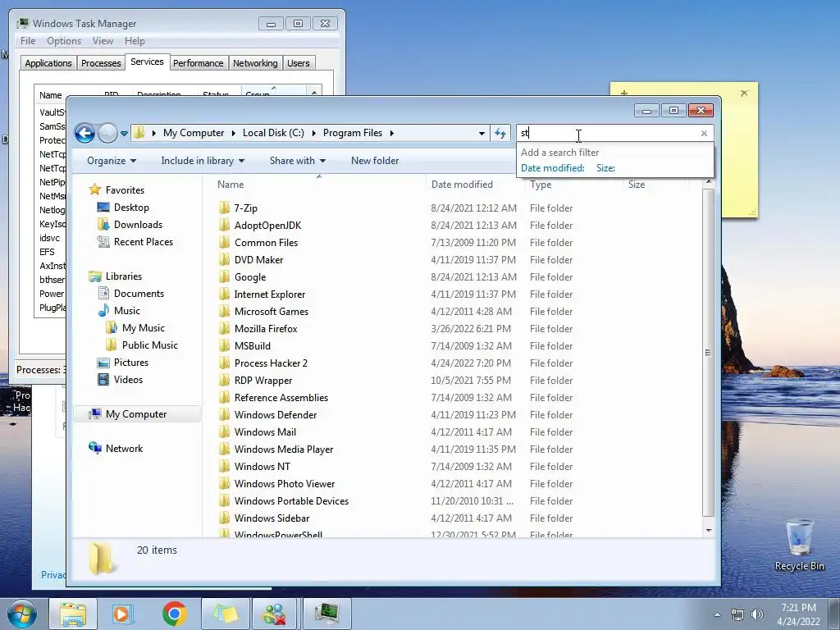Open Downloads in the navigation pane
Viewport: 840px width, 630px height.
coord(138,225)
